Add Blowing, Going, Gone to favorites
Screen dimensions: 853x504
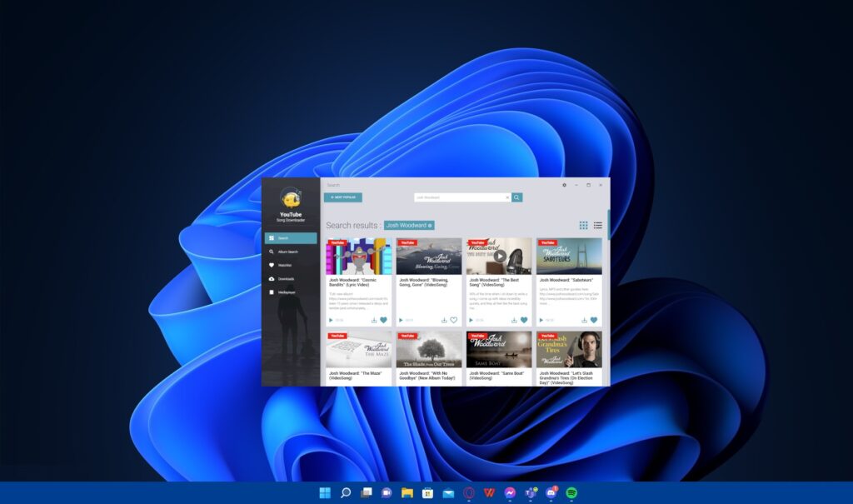point(454,321)
